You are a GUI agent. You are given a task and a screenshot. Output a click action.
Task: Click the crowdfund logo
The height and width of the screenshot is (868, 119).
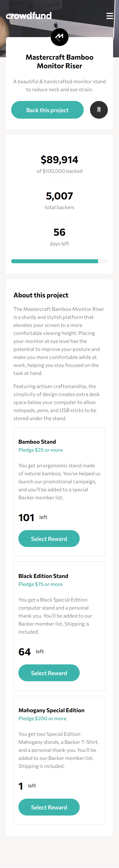click(29, 16)
